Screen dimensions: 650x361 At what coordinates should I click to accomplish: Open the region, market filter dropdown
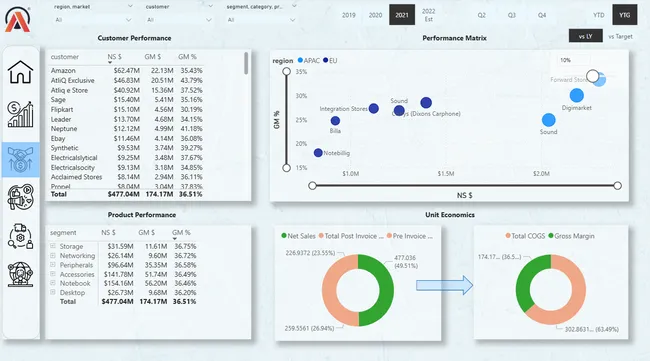93,20
